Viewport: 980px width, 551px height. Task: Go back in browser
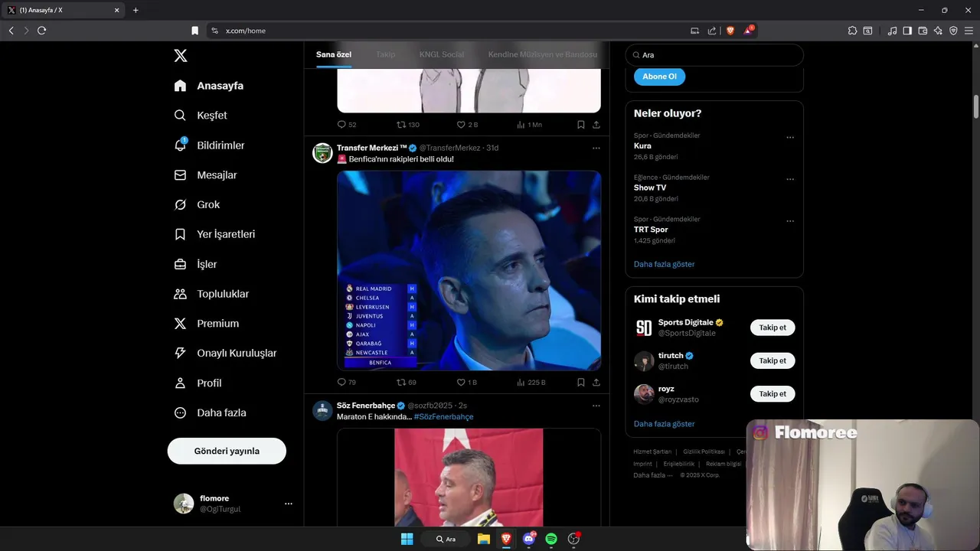[x=11, y=31]
